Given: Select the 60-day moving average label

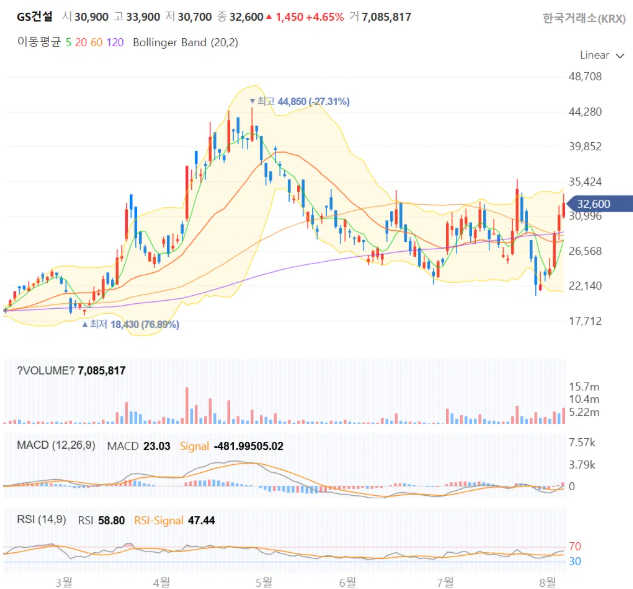Looking at the screenshot, I should point(96,42).
